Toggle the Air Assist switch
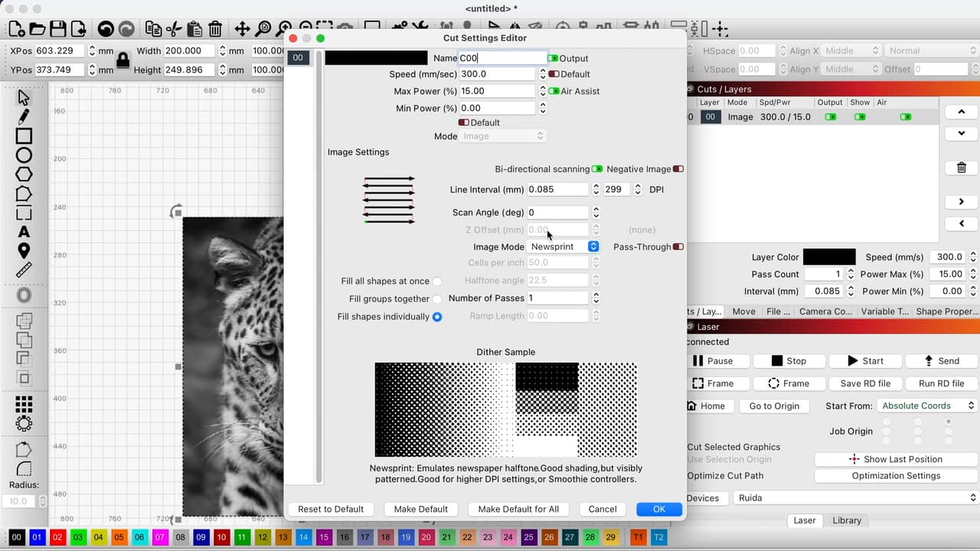 554,91
